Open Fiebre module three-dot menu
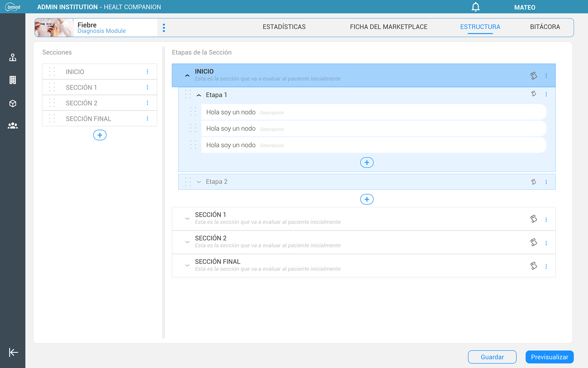This screenshot has height=368, width=588. pos(164,28)
